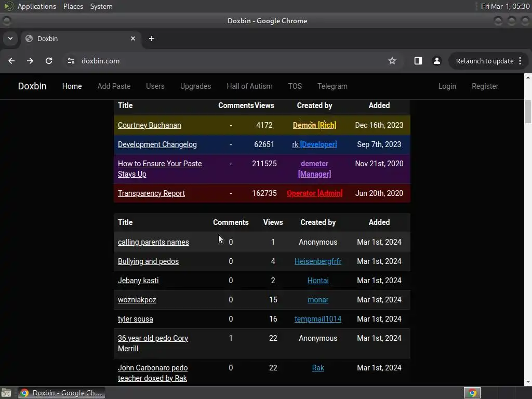
Task: Click the Register link
Action: tap(485, 86)
